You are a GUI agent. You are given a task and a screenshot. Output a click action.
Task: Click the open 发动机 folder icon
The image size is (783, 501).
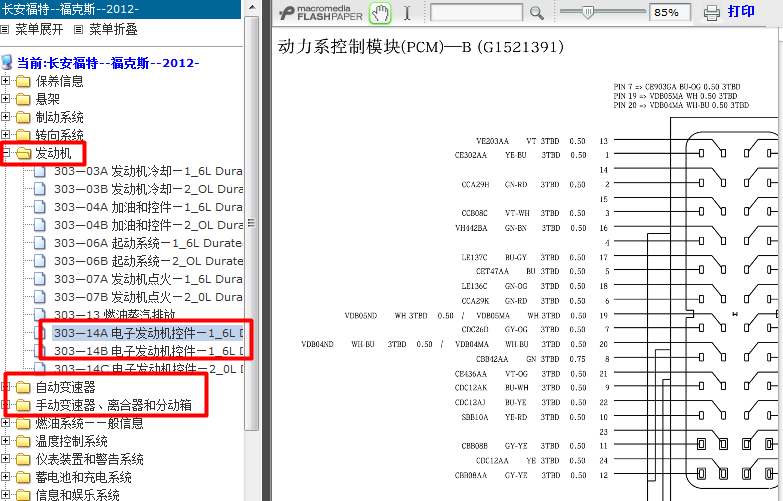tap(23, 153)
